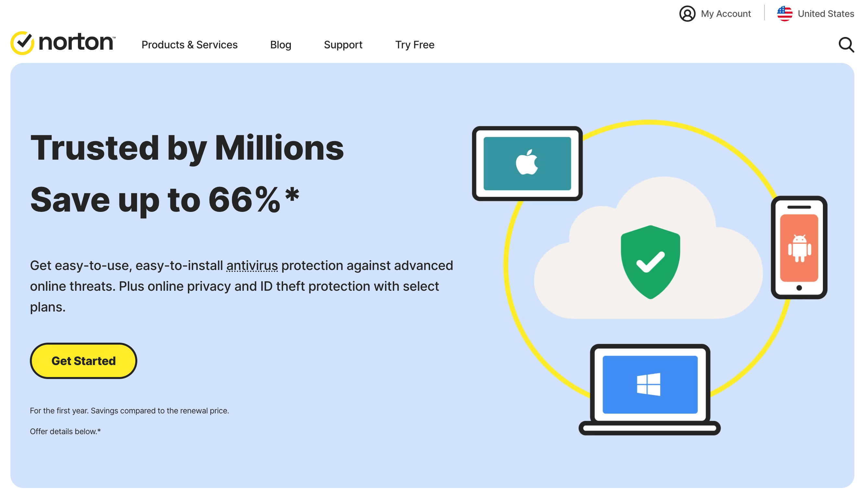Click the Android phone illustration

point(799,247)
